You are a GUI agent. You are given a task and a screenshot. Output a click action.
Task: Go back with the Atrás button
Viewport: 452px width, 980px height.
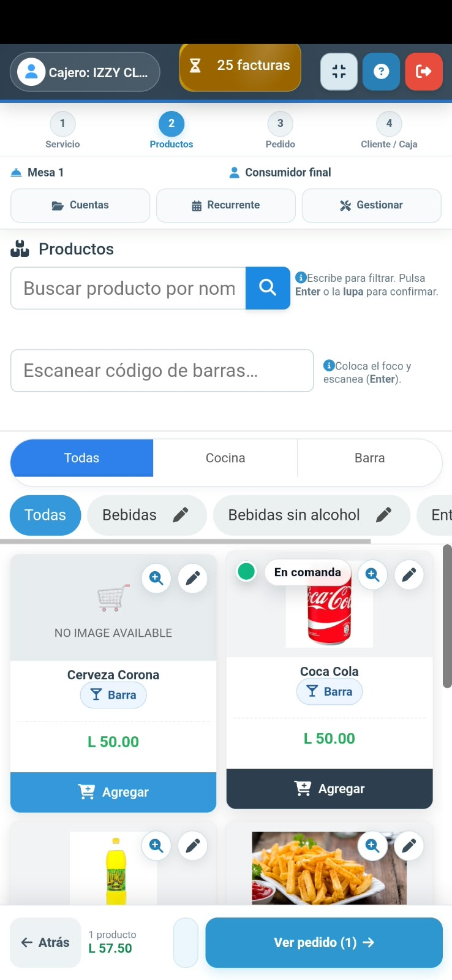[45, 943]
